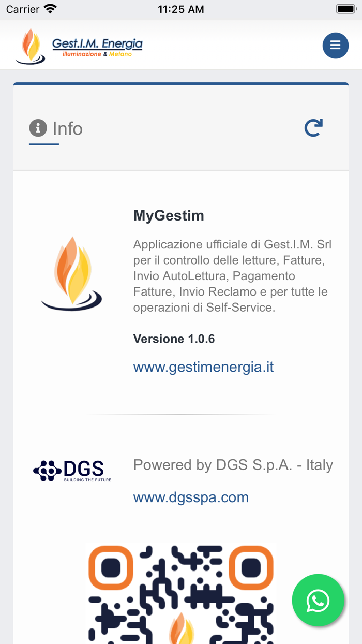This screenshot has width=362, height=644.
Task: Open the hamburger navigation menu
Action: tap(335, 45)
